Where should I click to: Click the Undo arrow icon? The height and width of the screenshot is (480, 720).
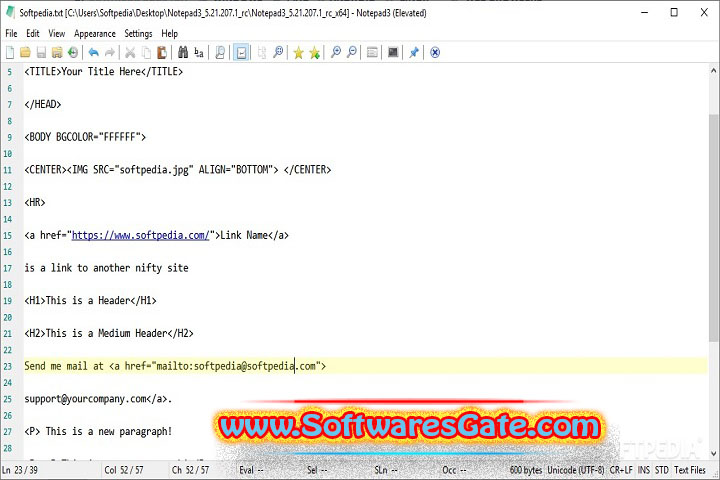[x=94, y=52]
